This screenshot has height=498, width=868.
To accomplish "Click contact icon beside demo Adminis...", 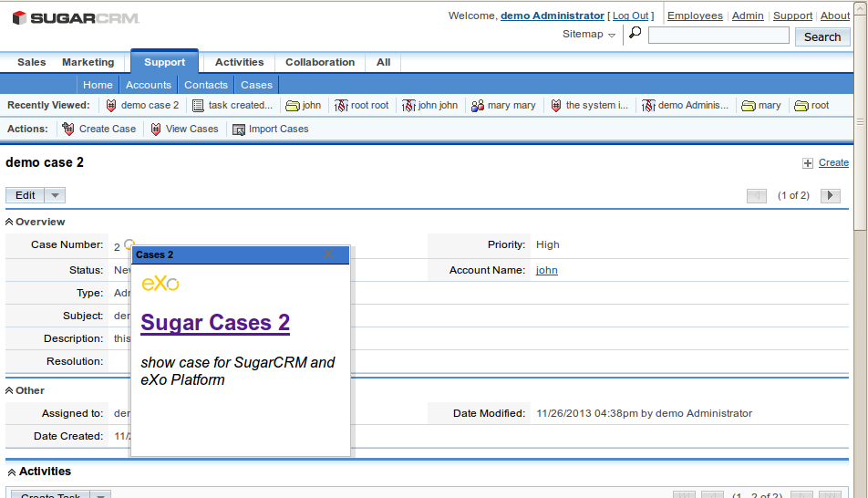I will (648, 105).
